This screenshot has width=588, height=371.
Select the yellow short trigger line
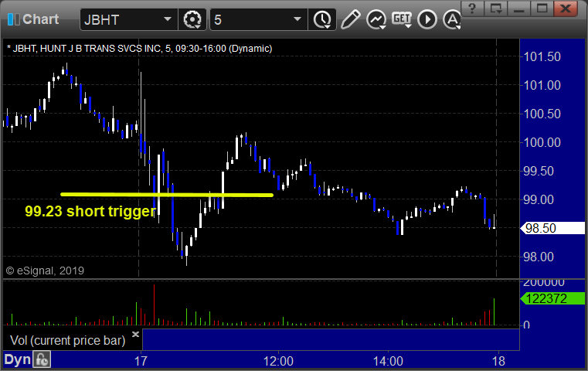click(x=166, y=195)
